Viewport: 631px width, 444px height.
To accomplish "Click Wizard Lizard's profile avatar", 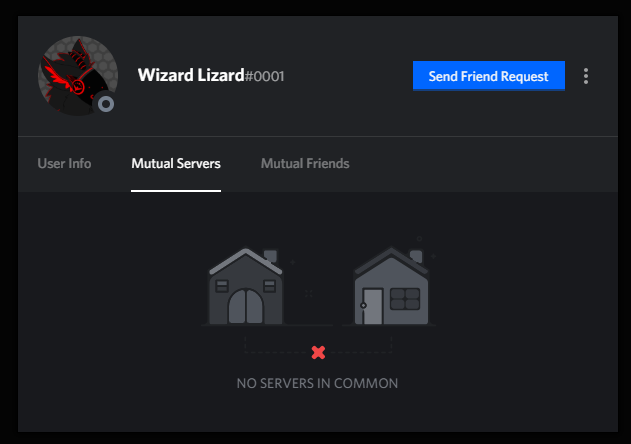I will [78, 76].
